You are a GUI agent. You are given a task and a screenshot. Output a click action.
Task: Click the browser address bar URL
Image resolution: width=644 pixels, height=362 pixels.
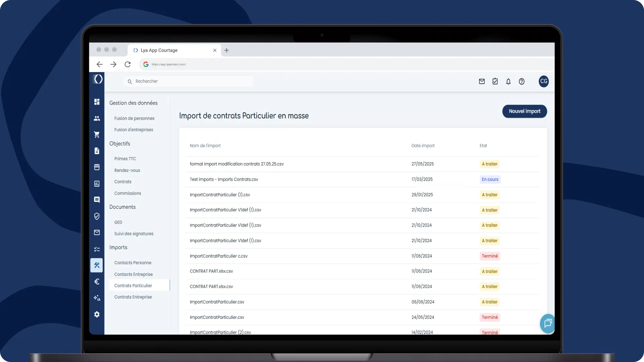tap(169, 64)
